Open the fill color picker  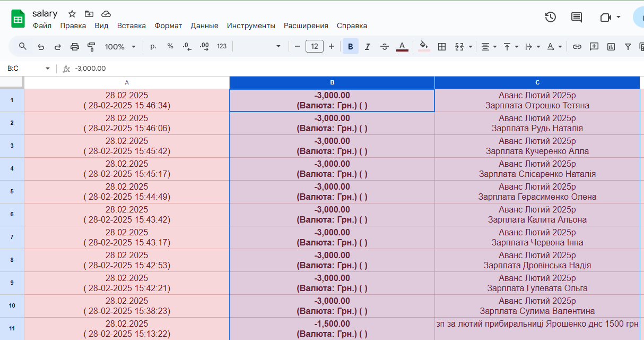coord(424,46)
